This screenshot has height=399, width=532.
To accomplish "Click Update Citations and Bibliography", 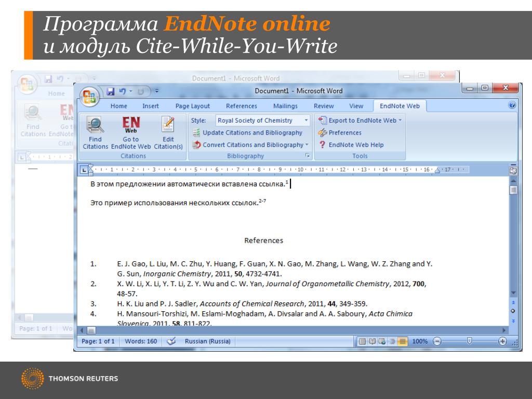I will [247, 132].
